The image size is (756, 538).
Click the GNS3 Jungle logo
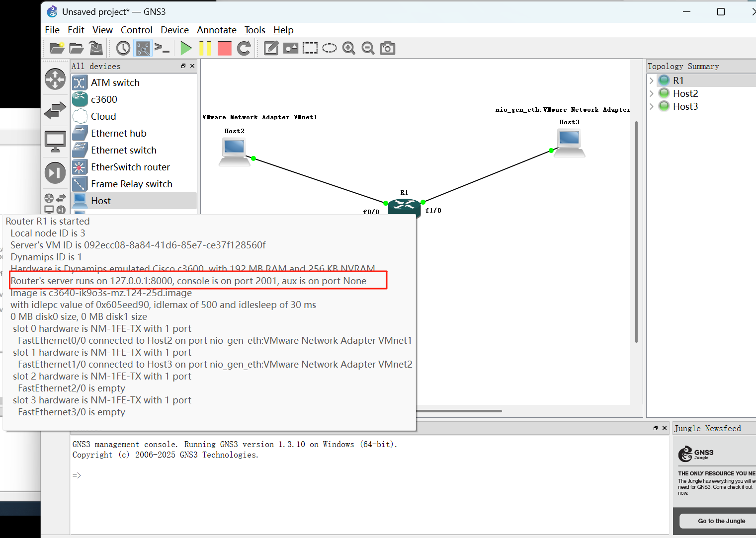(696, 453)
